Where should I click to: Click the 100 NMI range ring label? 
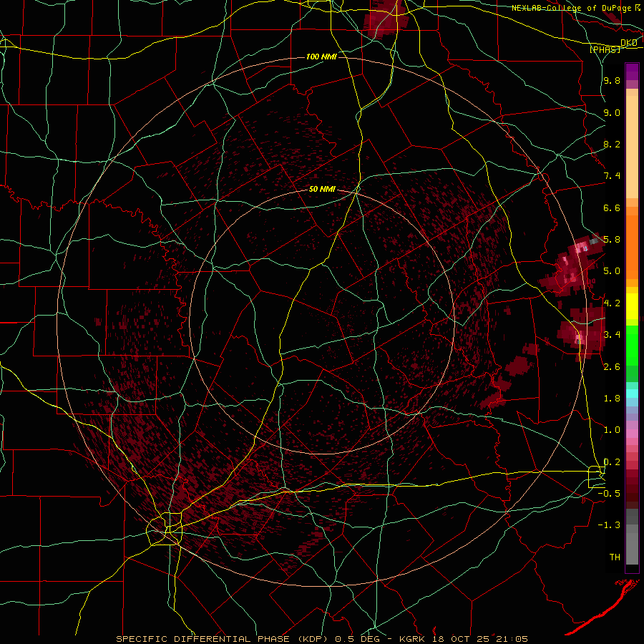point(321,57)
